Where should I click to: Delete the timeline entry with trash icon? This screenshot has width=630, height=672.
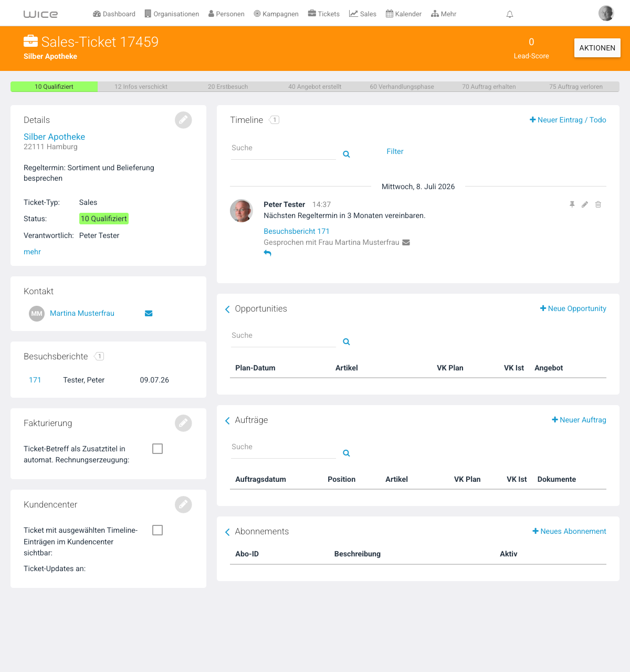pyautogui.click(x=598, y=204)
